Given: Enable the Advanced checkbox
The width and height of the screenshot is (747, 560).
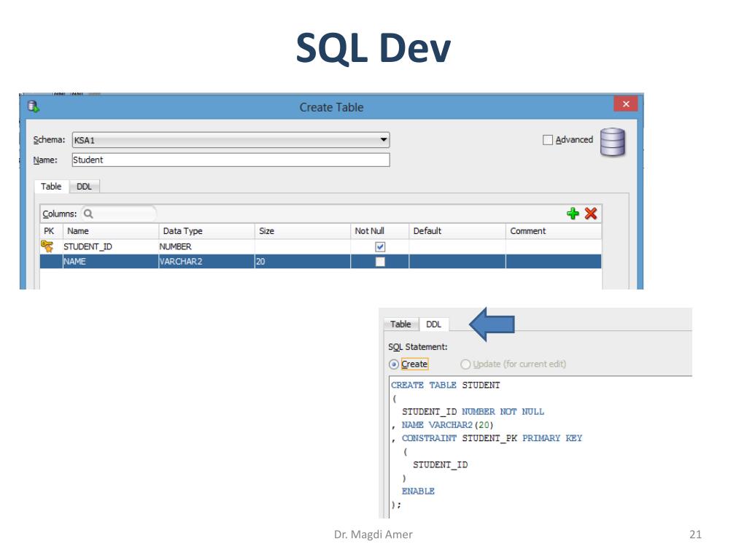Looking at the screenshot, I should point(548,139).
